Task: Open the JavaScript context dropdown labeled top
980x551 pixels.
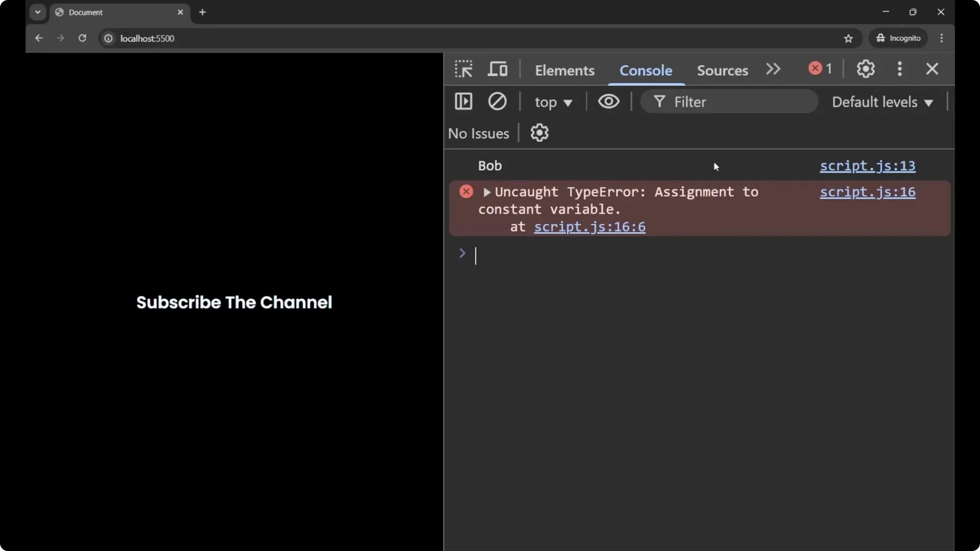Action: click(553, 102)
